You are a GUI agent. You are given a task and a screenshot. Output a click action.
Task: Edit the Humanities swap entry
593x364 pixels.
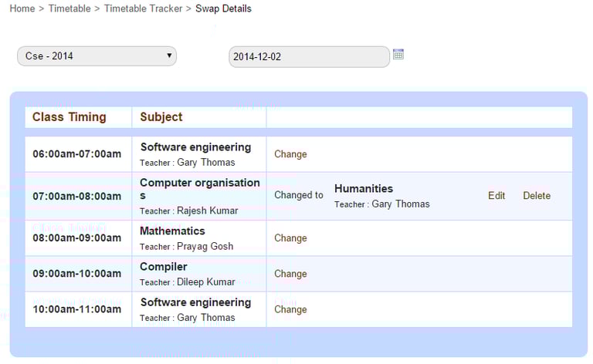point(496,196)
